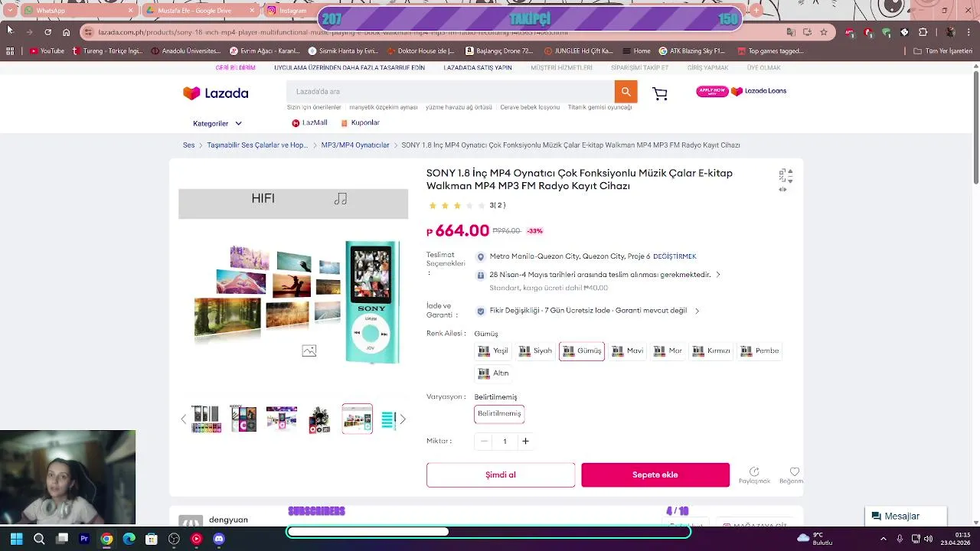Click the Lazada search input field
The height and width of the screenshot is (551, 980).
point(450,92)
